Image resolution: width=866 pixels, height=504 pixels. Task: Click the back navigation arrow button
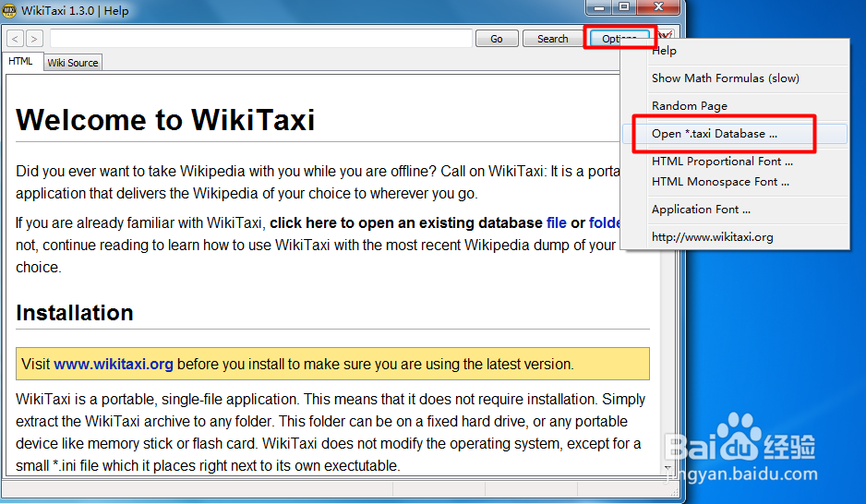pyautogui.click(x=15, y=39)
